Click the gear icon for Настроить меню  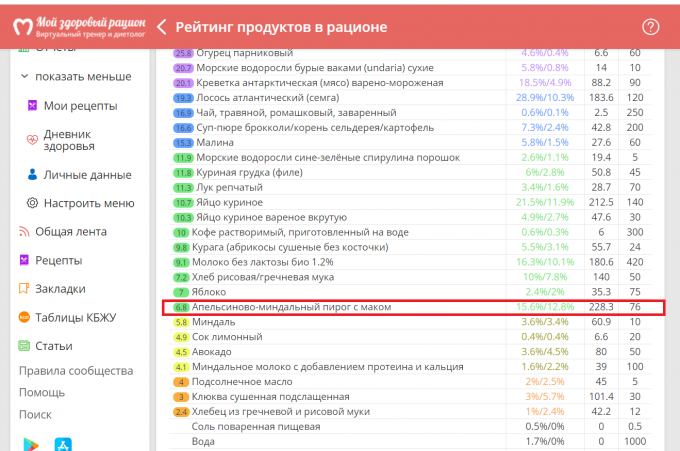click(x=33, y=203)
